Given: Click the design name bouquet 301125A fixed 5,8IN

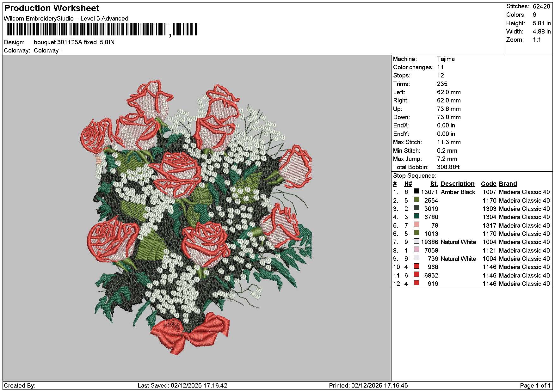Looking at the screenshot, I should click(x=74, y=42).
